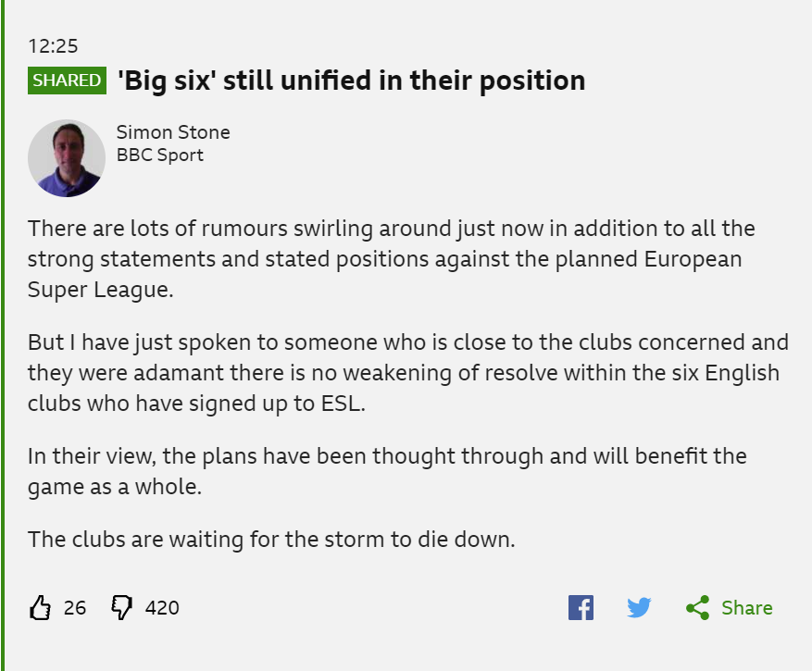Click the 26 likes count
Screen dimensions: 812x671
tap(75, 608)
